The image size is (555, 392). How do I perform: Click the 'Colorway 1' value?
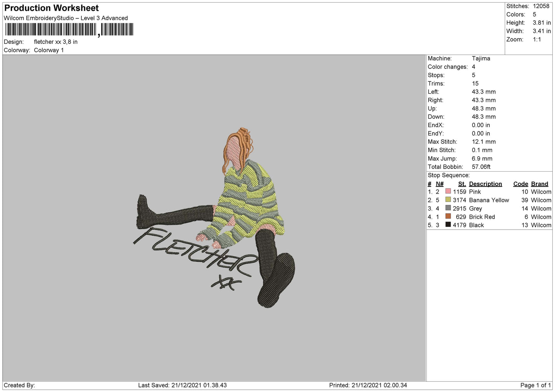[x=49, y=50]
